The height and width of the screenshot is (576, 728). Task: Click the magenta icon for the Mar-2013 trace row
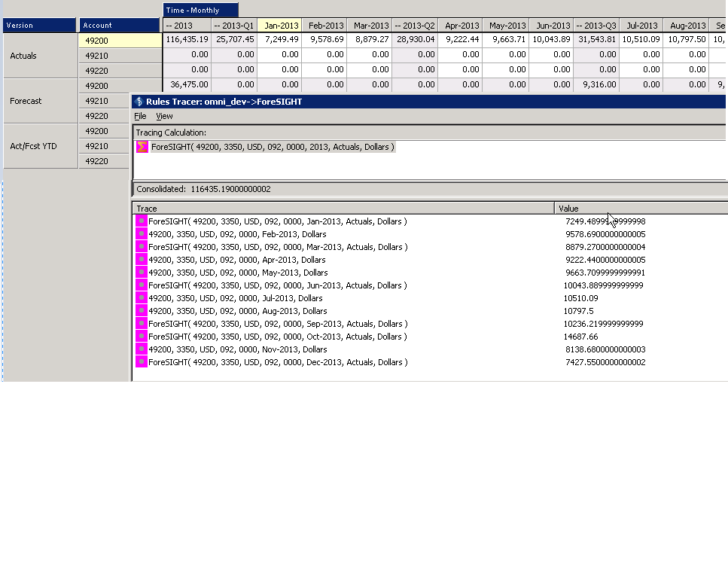[x=142, y=247]
